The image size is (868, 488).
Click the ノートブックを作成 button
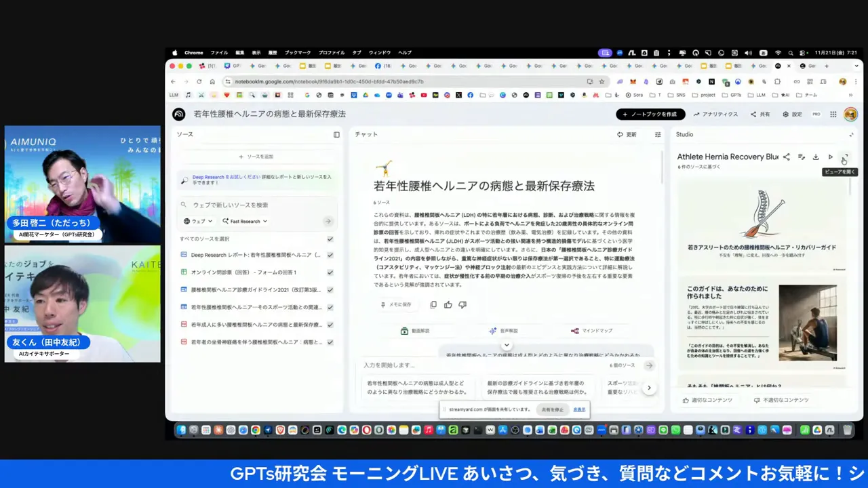click(x=650, y=114)
